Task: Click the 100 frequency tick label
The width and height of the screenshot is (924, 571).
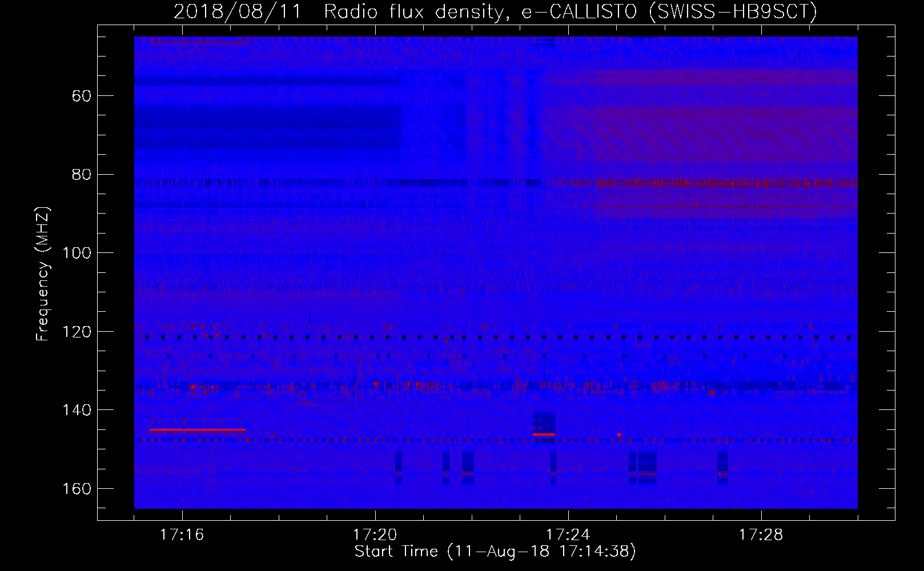Action: click(77, 253)
